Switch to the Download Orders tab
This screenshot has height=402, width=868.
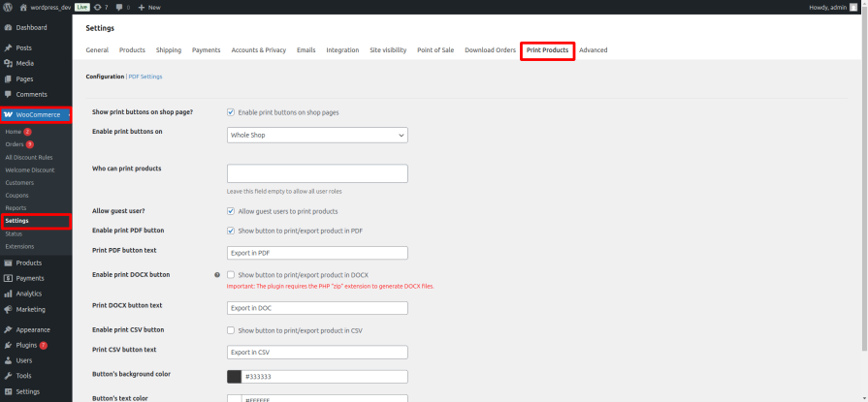click(490, 49)
